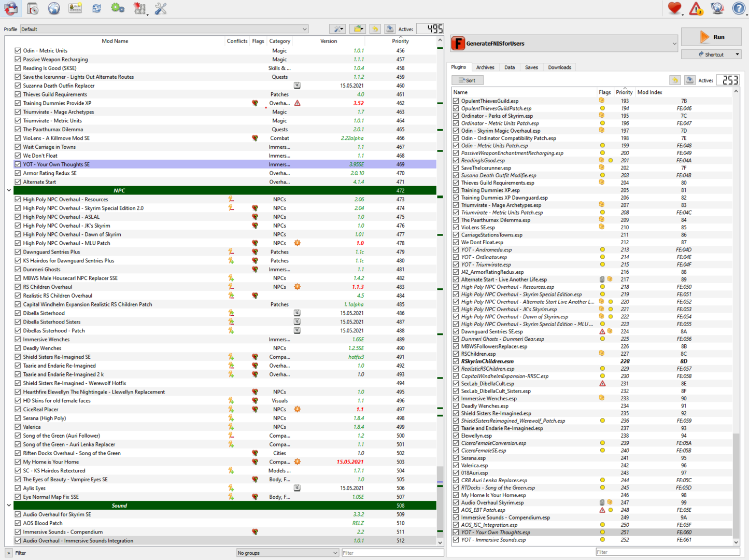This screenshot has height=560, width=749.
Task: Click the mod list filter text field
Action: click(x=392, y=553)
